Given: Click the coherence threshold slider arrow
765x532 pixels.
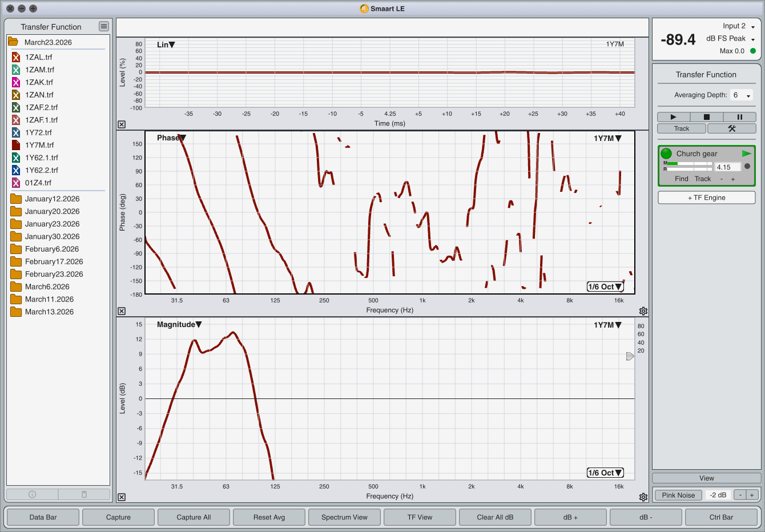Looking at the screenshot, I should [630, 356].
